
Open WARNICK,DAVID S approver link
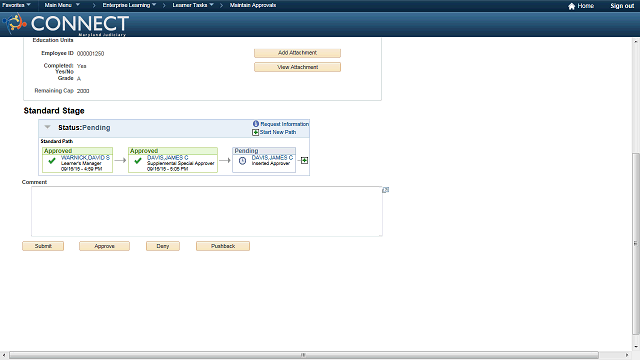pos(85,158)
